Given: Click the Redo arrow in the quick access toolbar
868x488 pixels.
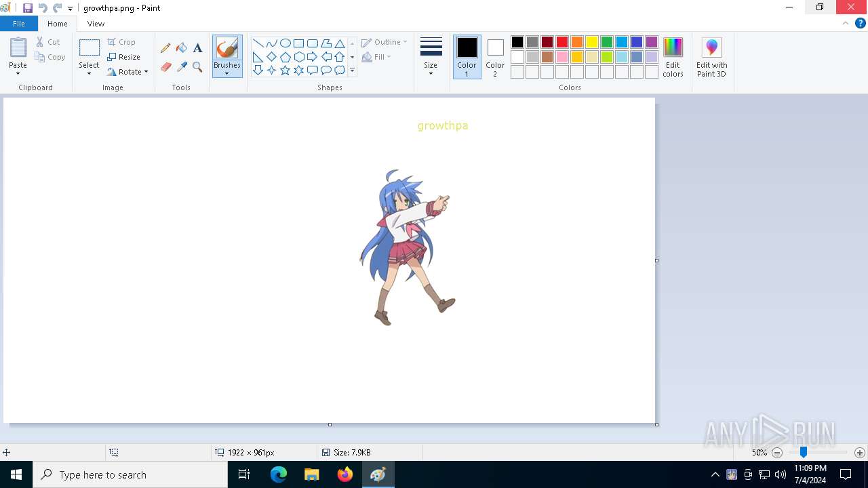Looking at the screenshot, I should [57, 8].
